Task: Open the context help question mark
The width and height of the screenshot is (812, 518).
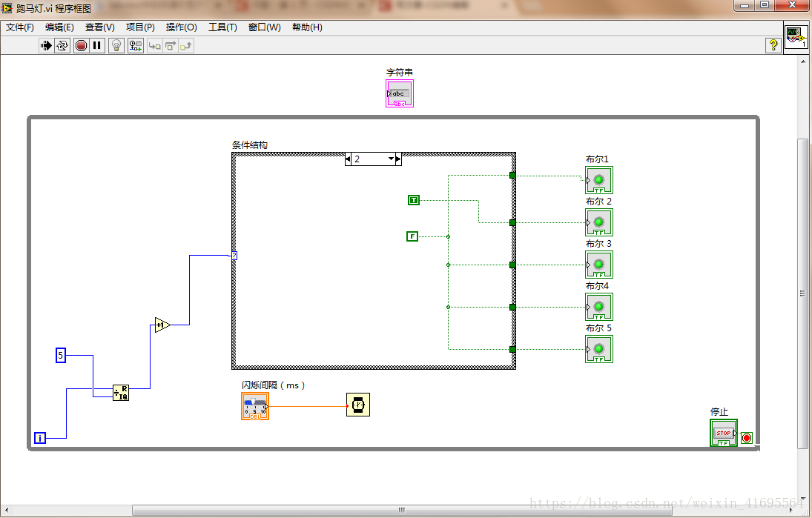Action: 773,45
